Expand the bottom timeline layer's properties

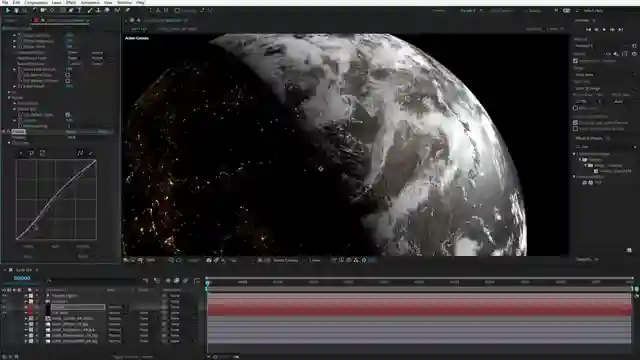(26, 341)
